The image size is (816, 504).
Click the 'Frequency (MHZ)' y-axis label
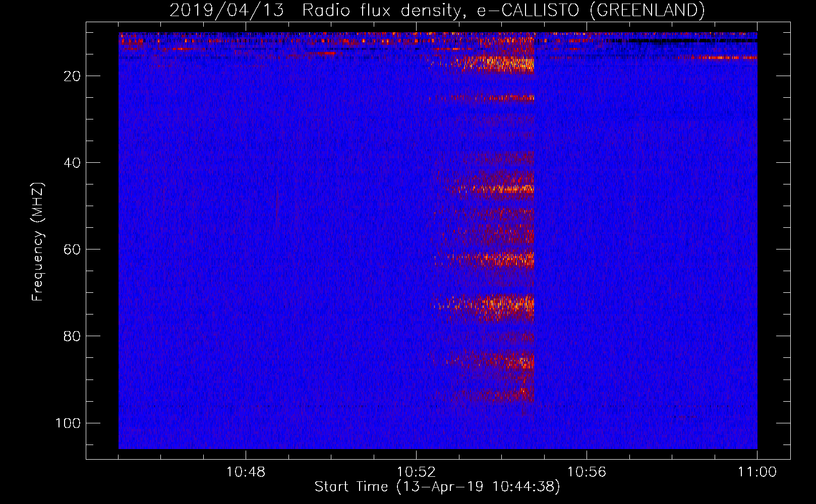coord(38,242)
